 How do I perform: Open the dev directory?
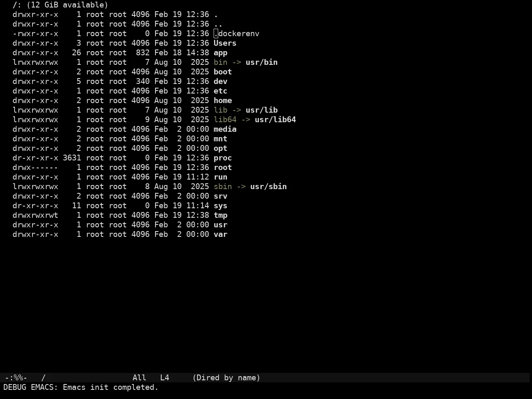pyautogui.click(x=220, y=81)
